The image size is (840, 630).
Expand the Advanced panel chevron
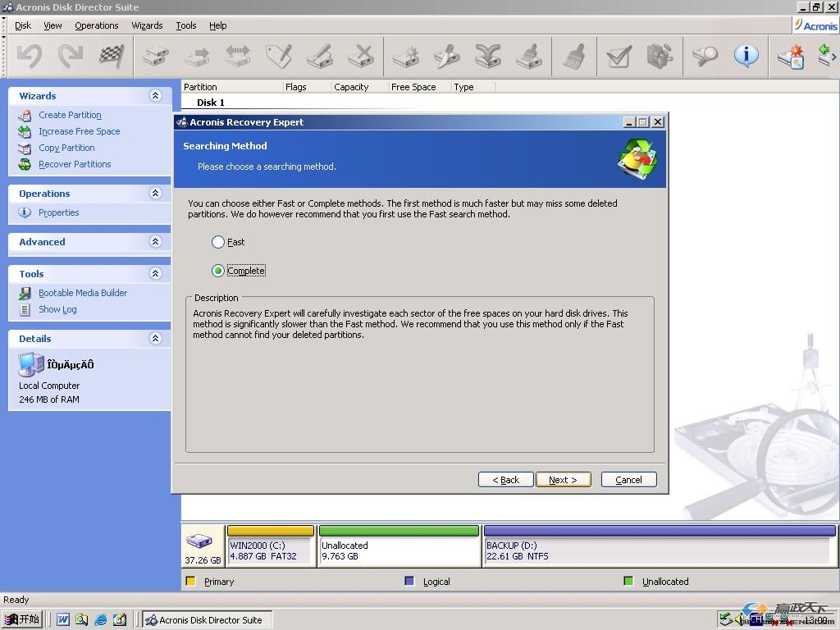pos(155,242)
